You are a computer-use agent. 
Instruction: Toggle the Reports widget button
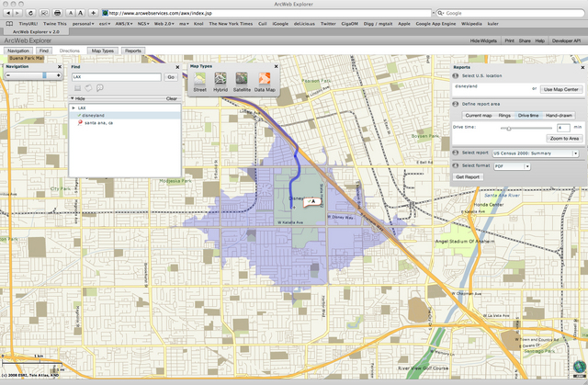point(133,51)
